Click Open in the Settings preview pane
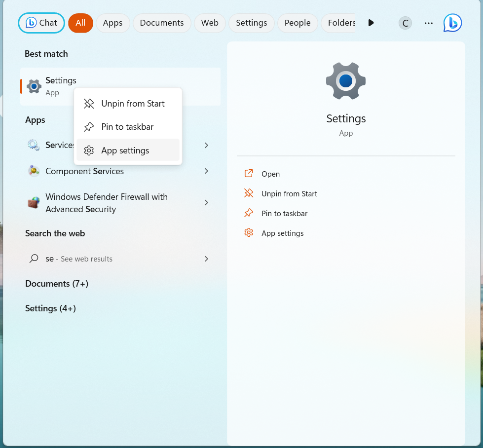Image resolution: width=483 pixels, height=448 pixels. click(x=270, y=174)
